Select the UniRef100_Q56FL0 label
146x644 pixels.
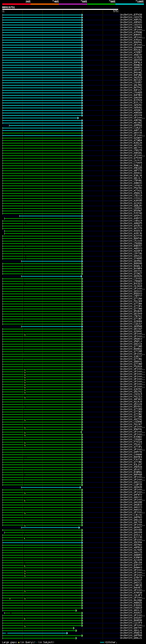coord(131,341)
